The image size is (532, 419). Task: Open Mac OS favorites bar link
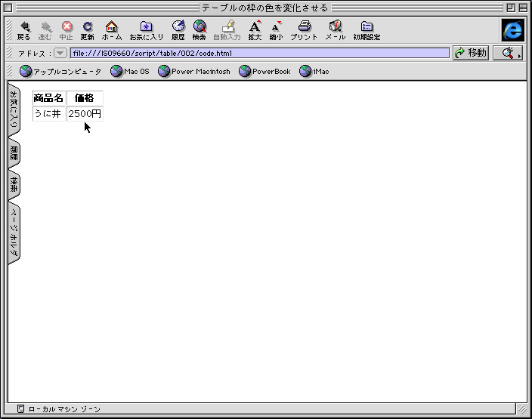click(130, 71)
